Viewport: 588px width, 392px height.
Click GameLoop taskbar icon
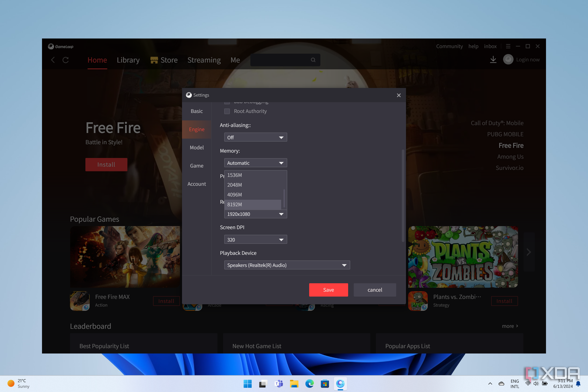340,384
